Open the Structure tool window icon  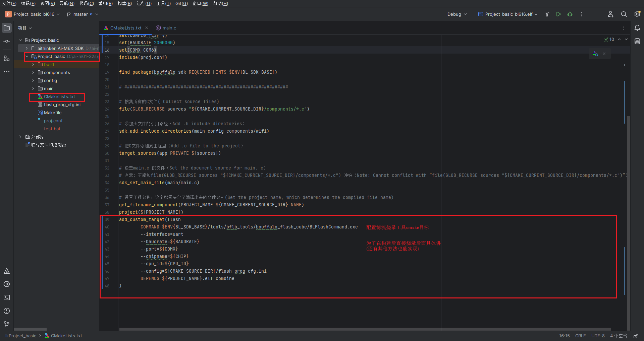pyautogui.click(x=7, y=58)
